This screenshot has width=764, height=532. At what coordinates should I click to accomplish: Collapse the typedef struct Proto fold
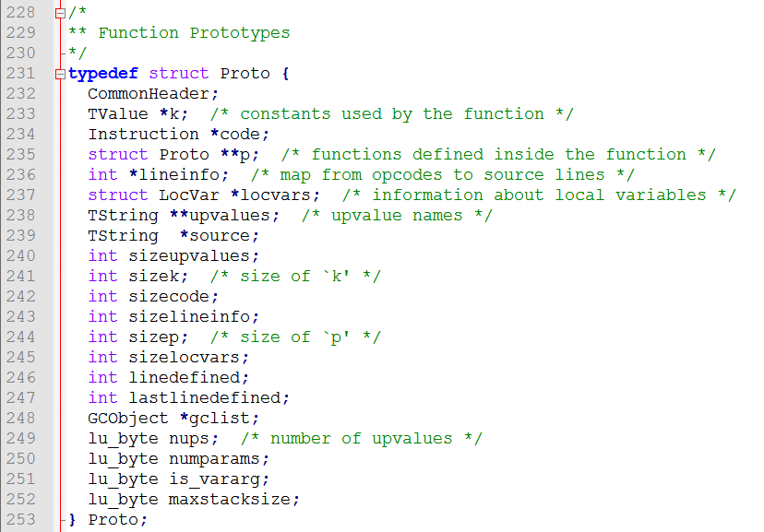(60, 75)
